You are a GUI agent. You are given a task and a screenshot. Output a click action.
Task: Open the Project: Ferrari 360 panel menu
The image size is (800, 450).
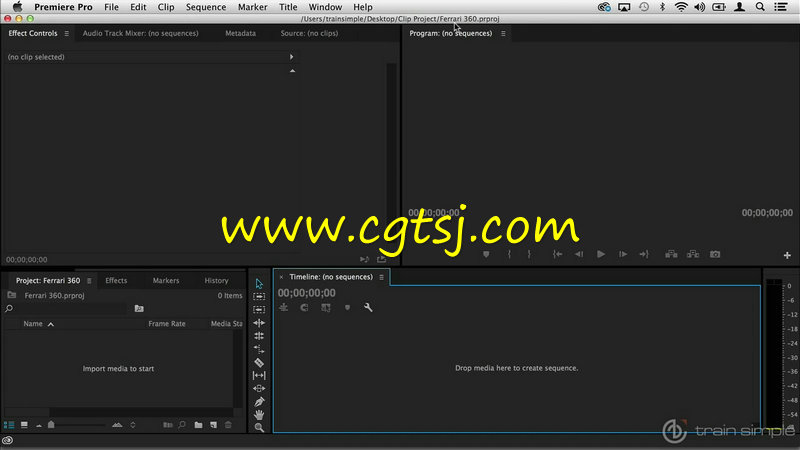(x=89, y=281)
